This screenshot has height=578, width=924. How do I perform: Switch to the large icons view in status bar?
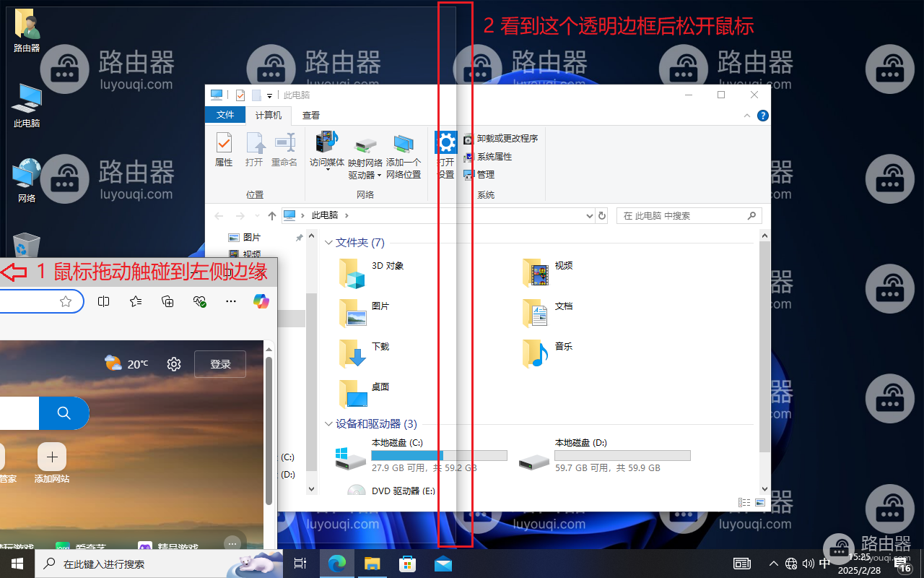pyautogui.click(x=760, y=502)
